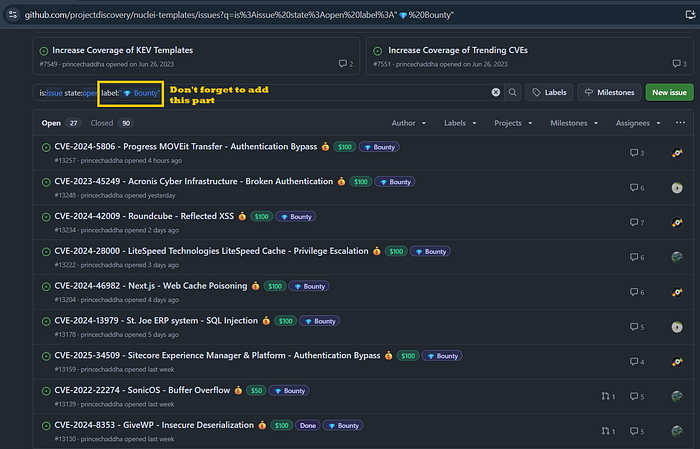Click princechaddha author on issue #13257
The height and width of the screenshot is (449, 700).
click(x=101, y=161)
